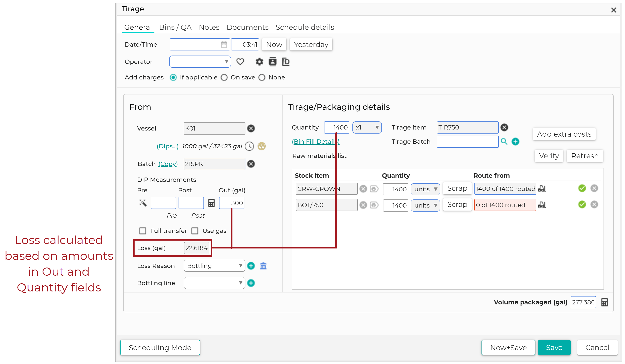Open the operator contact card icon
This screenshot has width=625, height=364.
coord(272,62)
